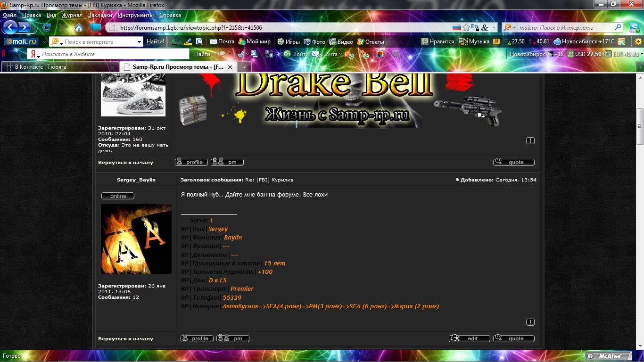Bookmark the page with the star icon
The image size is (644, 362).
(466, 28)
